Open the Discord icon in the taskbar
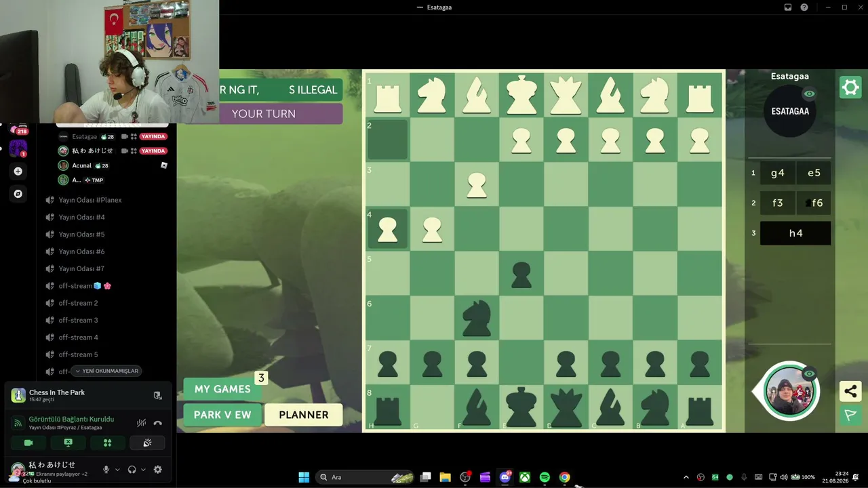Screen dimensions: 868x488 [505, 477]
